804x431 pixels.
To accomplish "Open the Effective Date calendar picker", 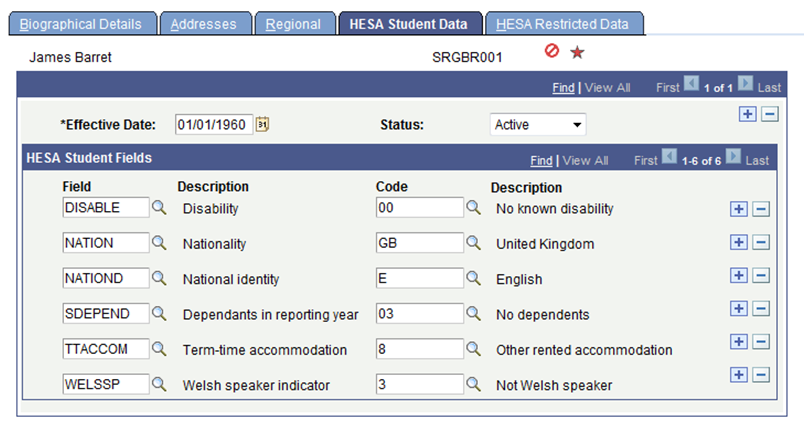I will tap(263, 125).
